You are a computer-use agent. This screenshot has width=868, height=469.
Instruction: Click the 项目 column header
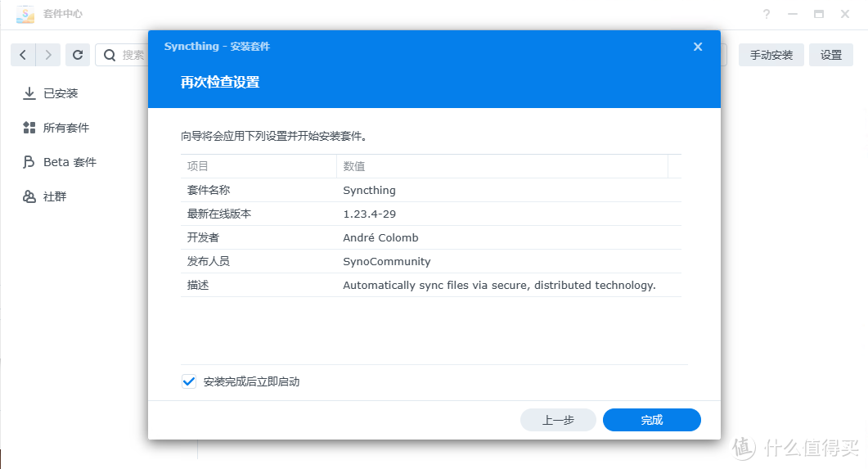tap(258, 166)
